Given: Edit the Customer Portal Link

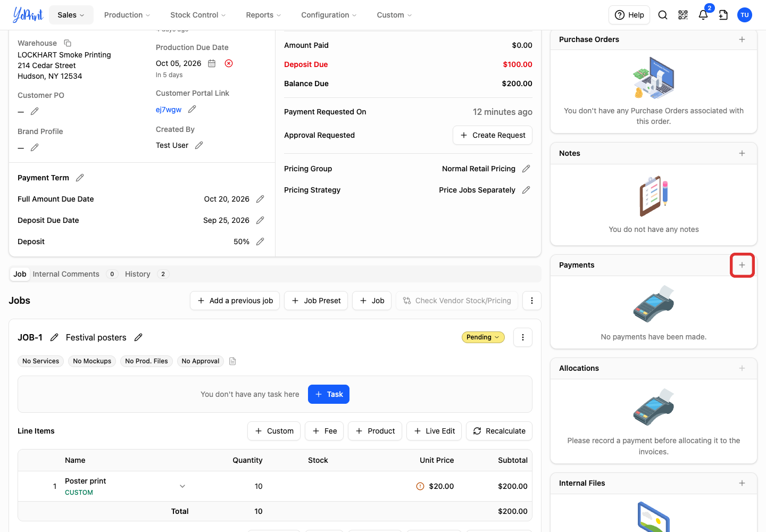Looking at the screenshot, I should point(192,109).
